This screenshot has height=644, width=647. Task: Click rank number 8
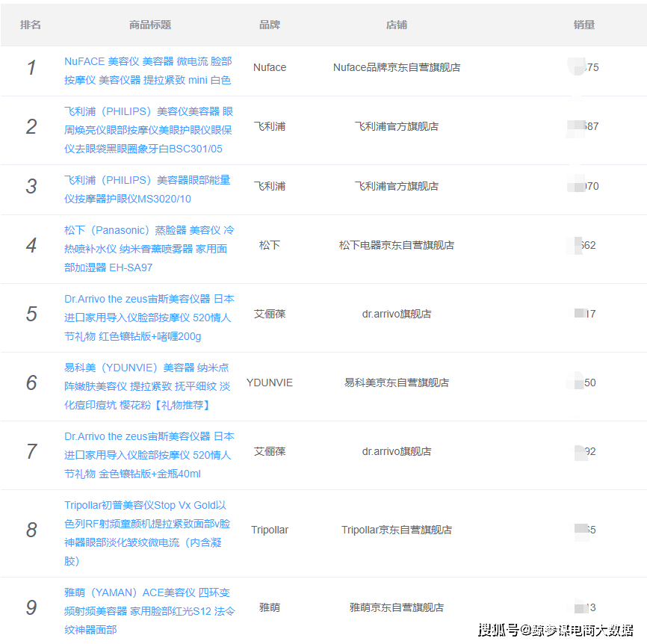coord(31,530)
